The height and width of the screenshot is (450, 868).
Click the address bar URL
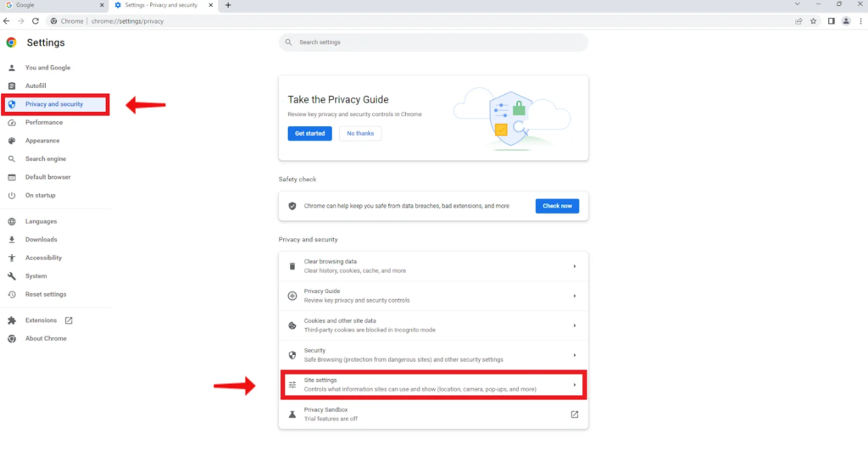[x=127, y=21]
